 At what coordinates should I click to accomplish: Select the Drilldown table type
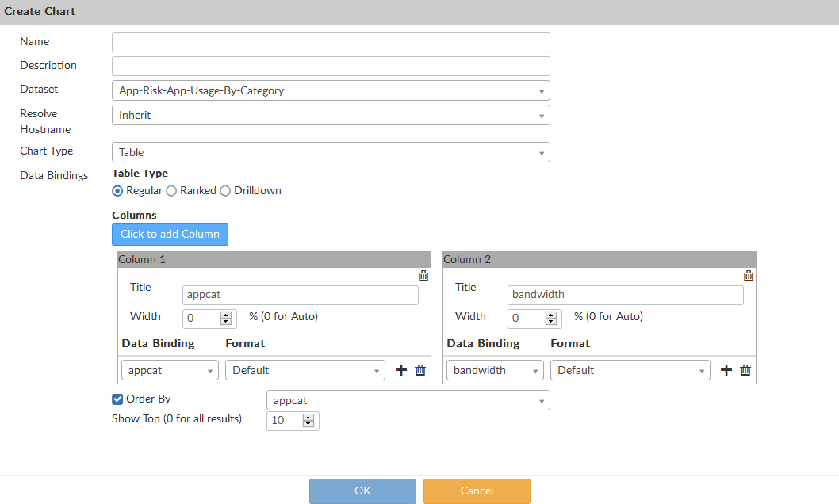[224, 190]
